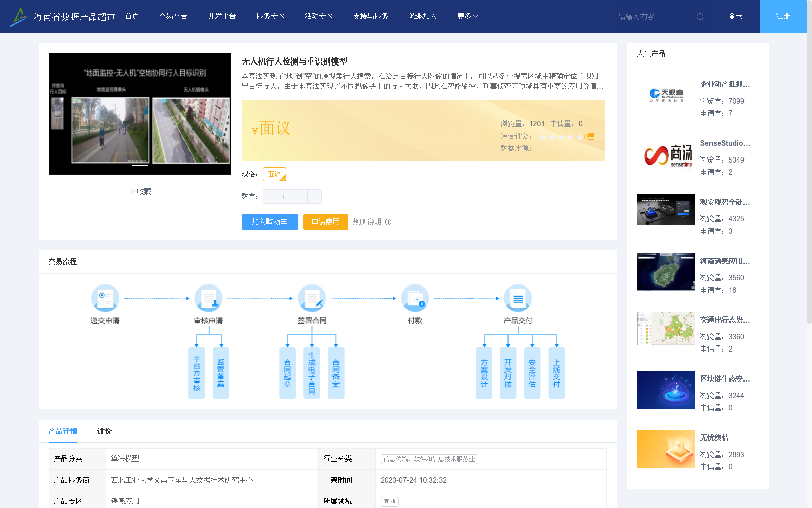Screen dimensions: 812x508
Task: Click the 递交申请 step icon
Action: click(105, 298)
